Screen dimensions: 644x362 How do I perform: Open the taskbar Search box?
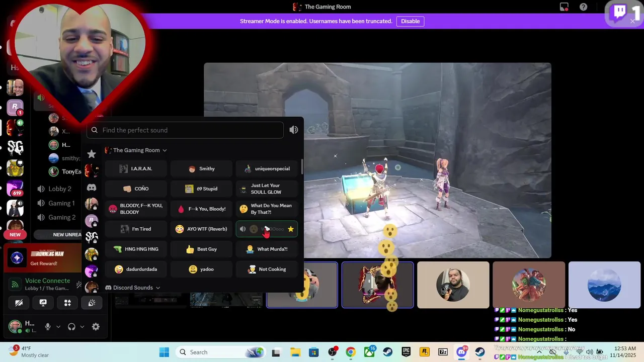[220, 352]
